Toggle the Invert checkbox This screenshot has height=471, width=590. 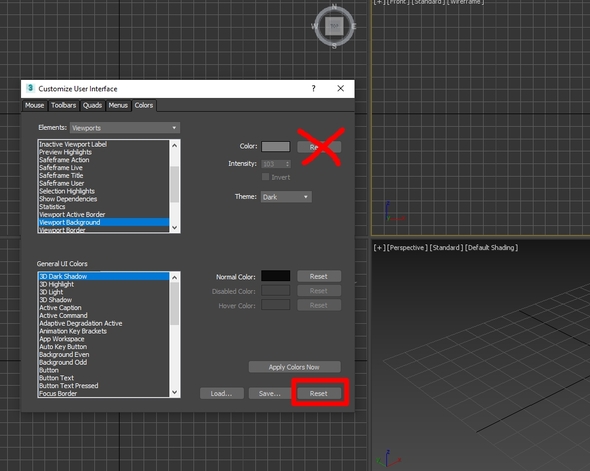point(266,177)
